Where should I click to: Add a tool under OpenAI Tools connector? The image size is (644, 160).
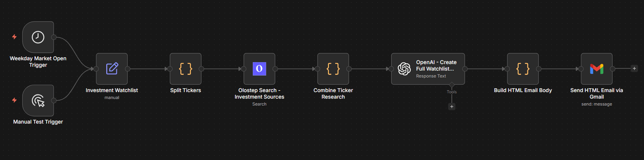click(x=452, y=107)
